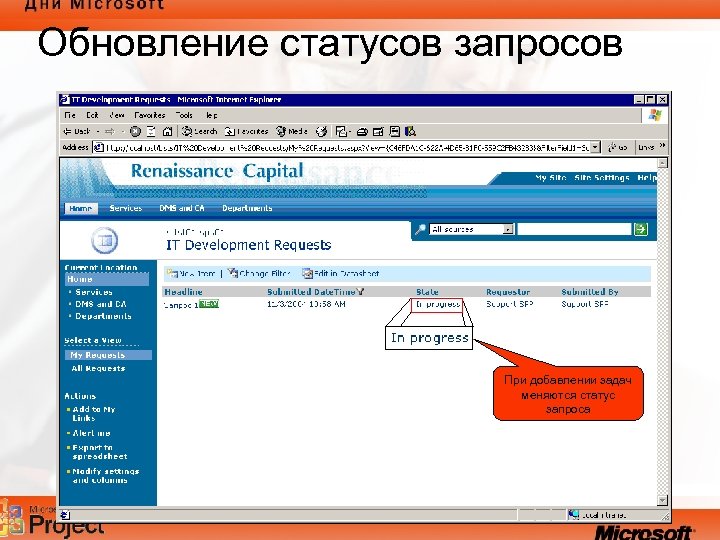
Task: Open the File menu
Action: click(x=70, y=115)
